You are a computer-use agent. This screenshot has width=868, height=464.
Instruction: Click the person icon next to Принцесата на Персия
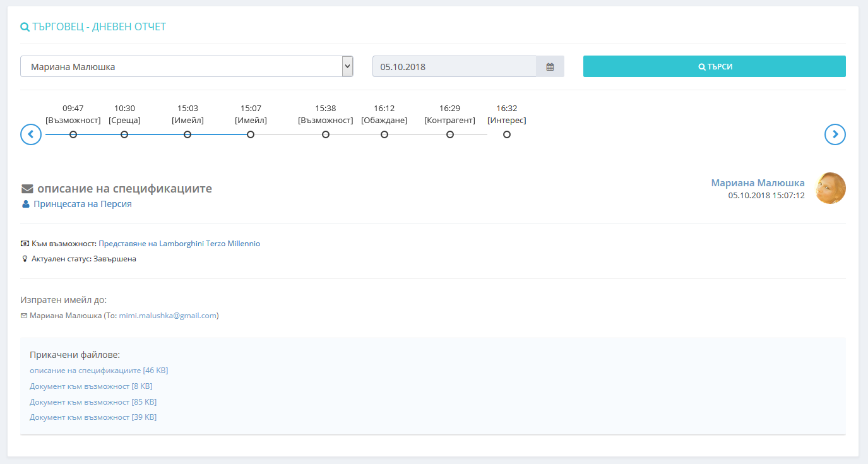[26, 205]
